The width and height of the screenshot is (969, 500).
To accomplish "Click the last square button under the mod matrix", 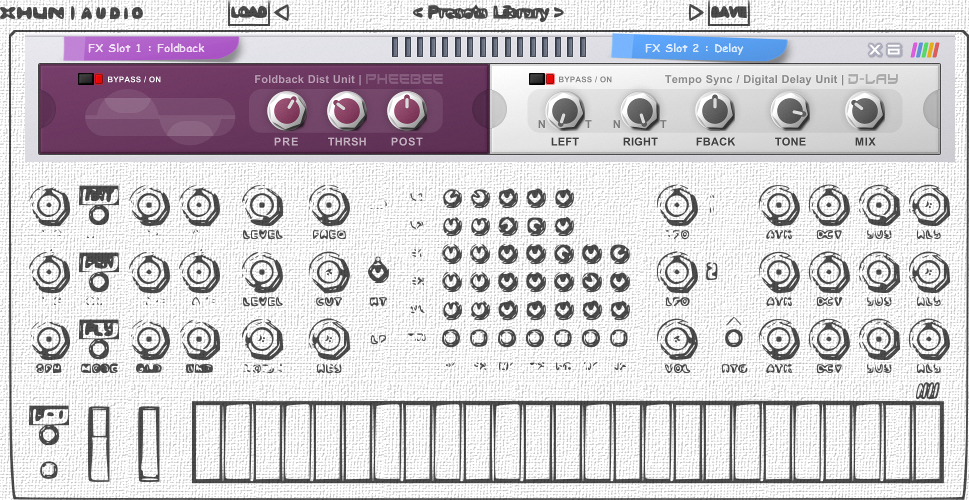I will [x=619, y=337].
